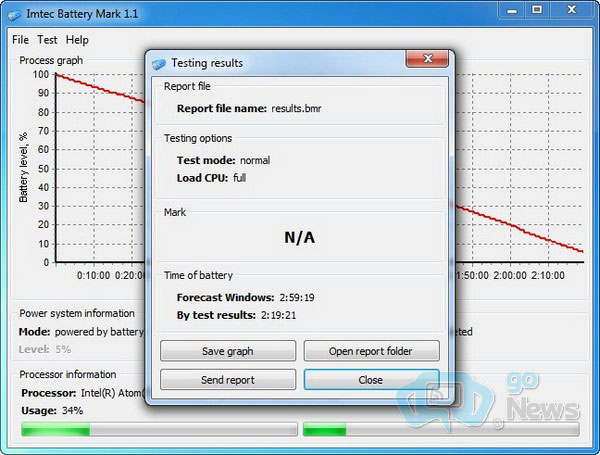Open the Help menu
The image size is (600, 455).
tap(77, 40)
